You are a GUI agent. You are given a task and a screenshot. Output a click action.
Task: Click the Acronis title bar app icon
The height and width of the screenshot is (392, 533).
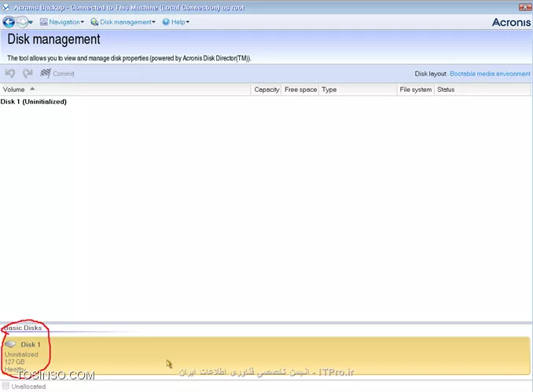(6, 7)
